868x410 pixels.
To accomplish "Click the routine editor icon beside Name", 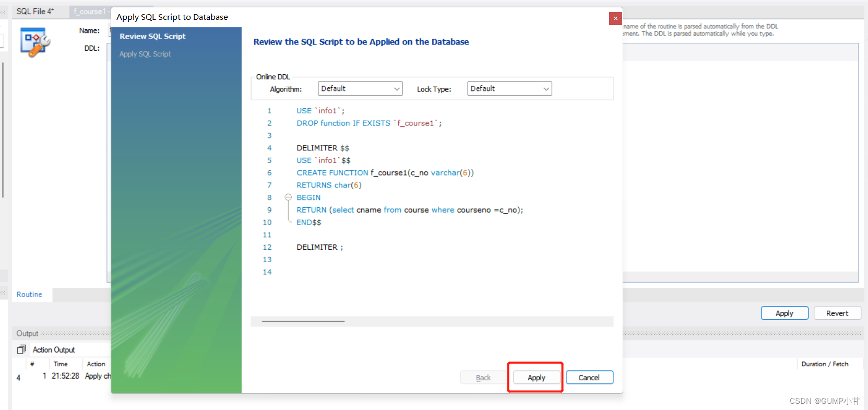I will [x=35, y=42].
